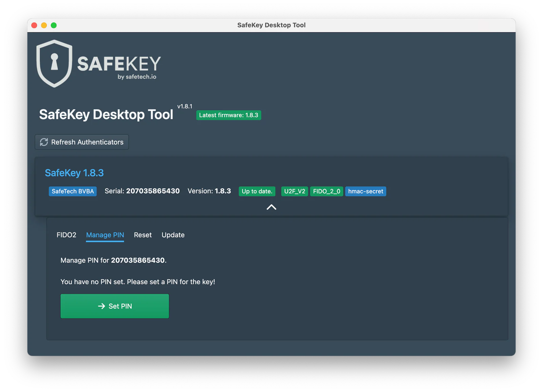Click the 'You have no PIN set' message

(138, 282)
